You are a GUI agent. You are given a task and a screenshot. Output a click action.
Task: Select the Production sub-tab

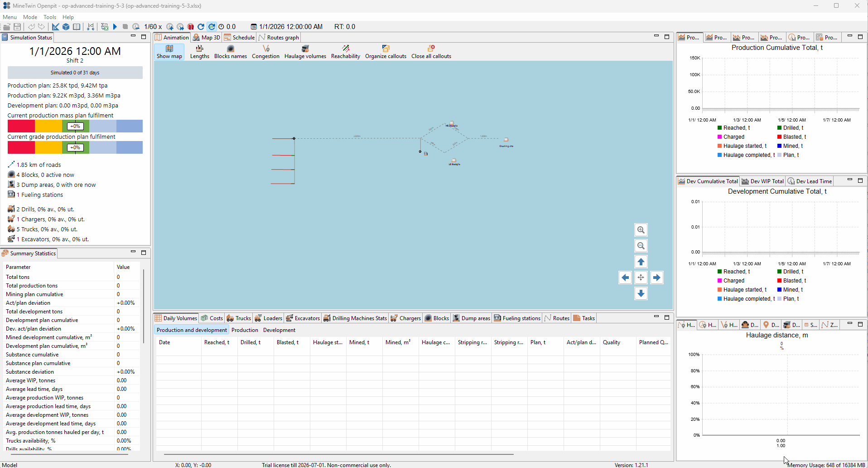tap(245, 330)
